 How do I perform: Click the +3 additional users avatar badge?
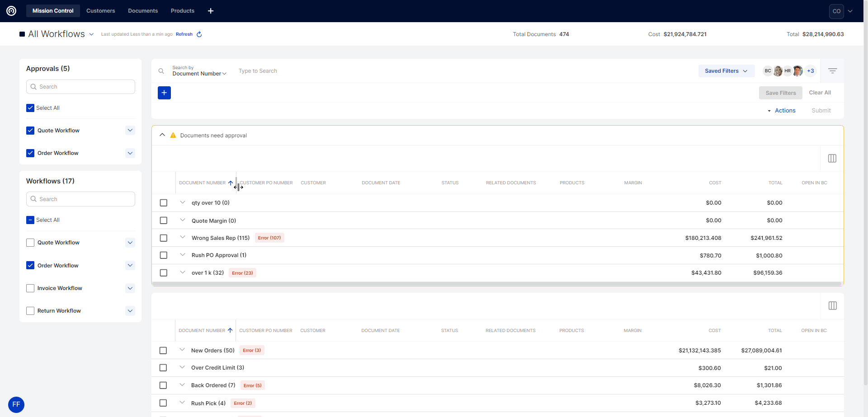[811, 71]
